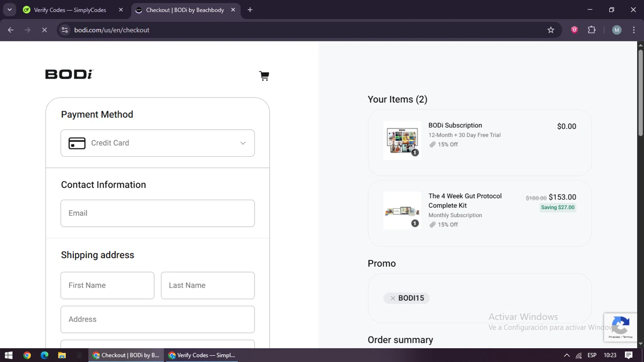Select the Checkout | BODi by Beachbody tab
Screen dimensions: 644x362
coord(185,10)
